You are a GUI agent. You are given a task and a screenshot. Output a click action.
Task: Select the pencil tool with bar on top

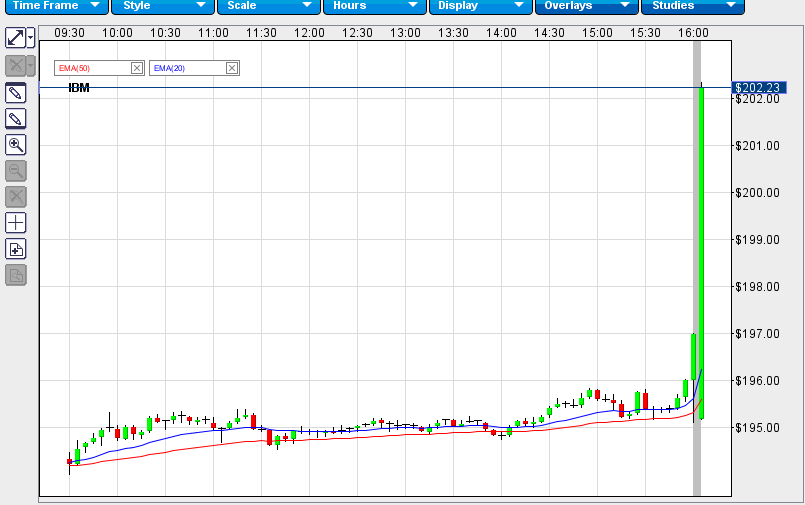point(15,93)
